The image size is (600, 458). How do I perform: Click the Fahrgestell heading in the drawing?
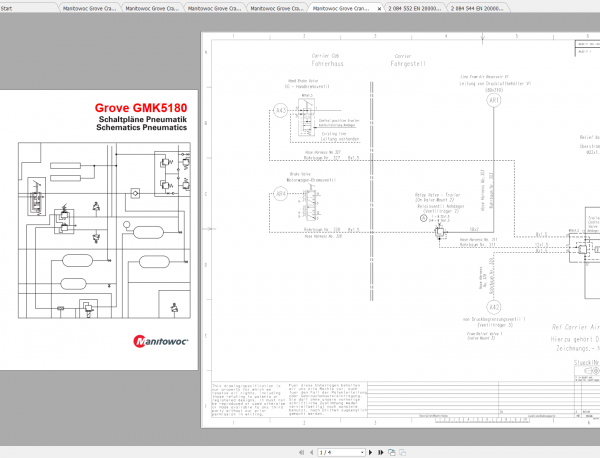click(x=408, y=64)
